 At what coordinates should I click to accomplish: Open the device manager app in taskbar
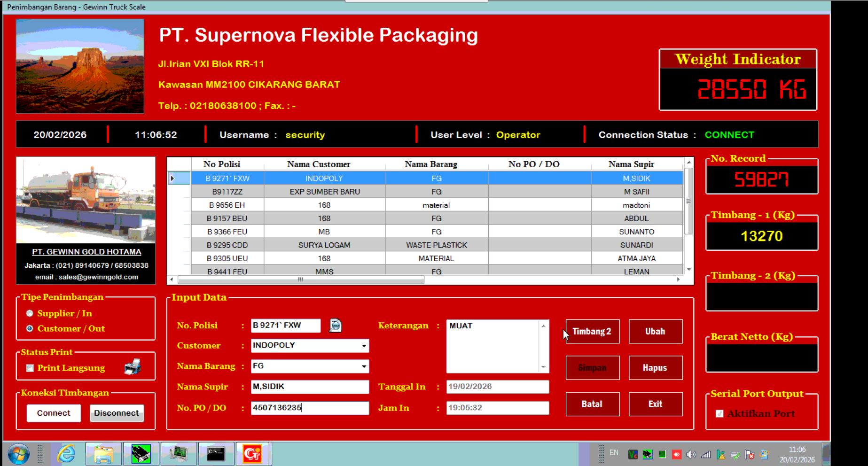point(179,454)
